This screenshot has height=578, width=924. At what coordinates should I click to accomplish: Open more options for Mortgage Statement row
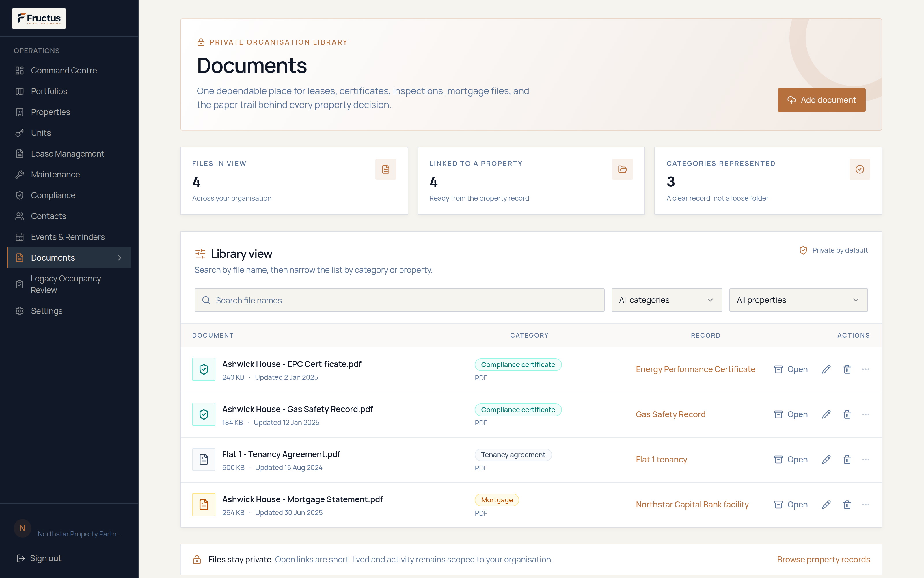[x=866, y=505]
